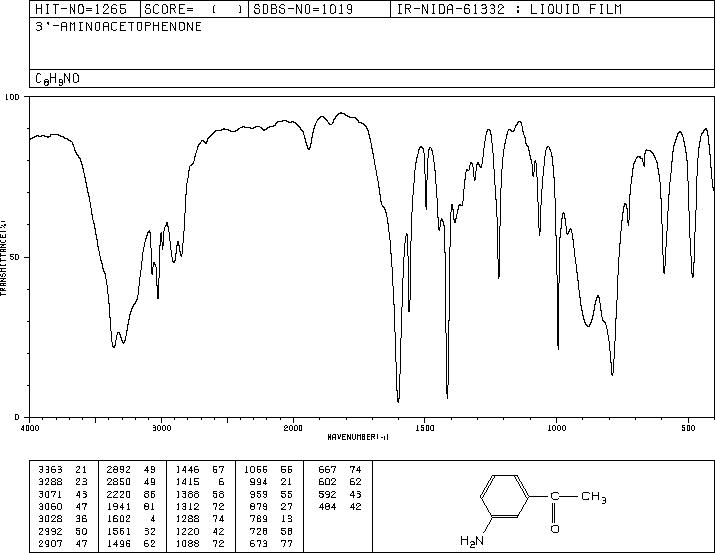Select the 3'-AMINOACETOPHENONE compound name
The width and height of the screenshot is (715, 553).
pos(119,27)
